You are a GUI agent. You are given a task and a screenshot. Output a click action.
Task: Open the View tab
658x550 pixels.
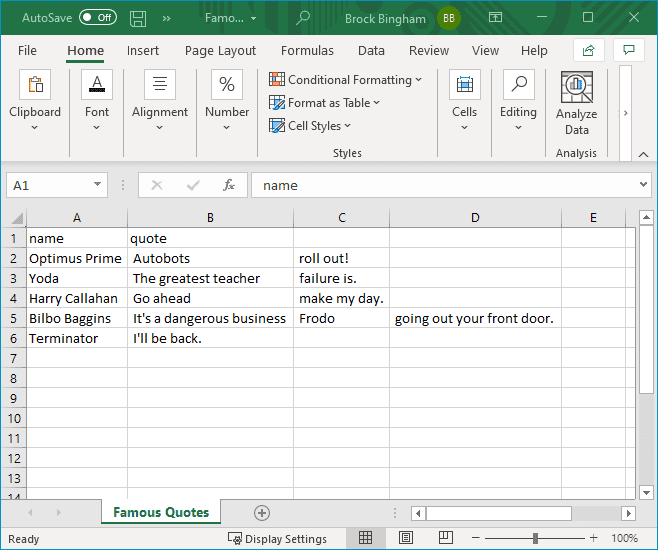tap(485, 51)
